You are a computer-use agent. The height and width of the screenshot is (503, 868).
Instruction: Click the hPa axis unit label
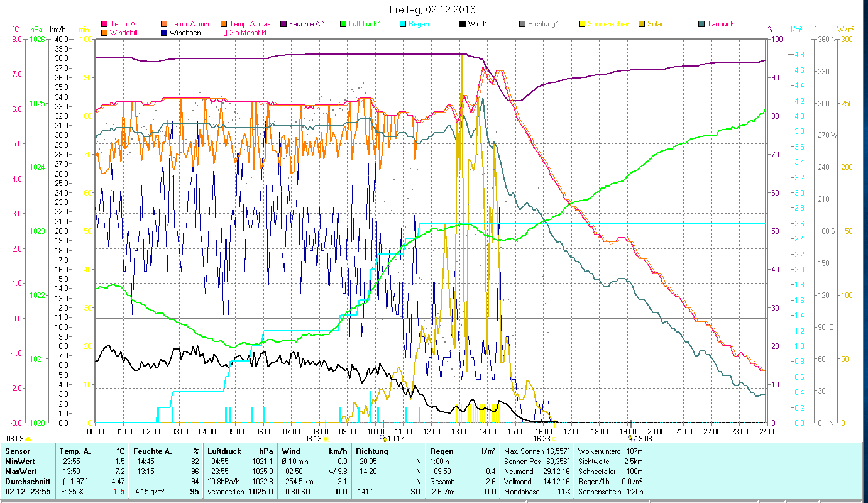(x=36, y=30)
